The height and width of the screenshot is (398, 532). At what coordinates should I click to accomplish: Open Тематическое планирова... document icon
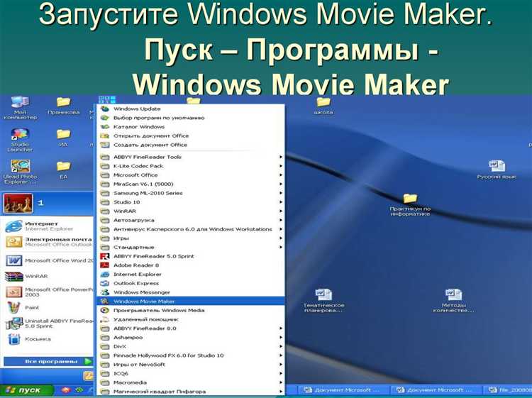323,301
